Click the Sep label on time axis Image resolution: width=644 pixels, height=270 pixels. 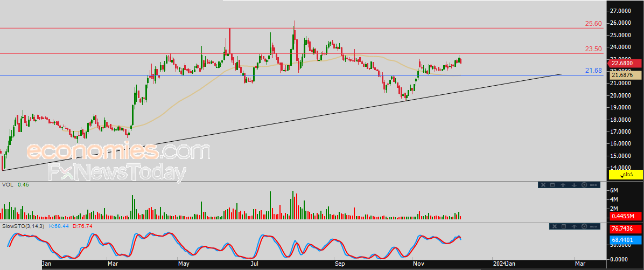340,264
